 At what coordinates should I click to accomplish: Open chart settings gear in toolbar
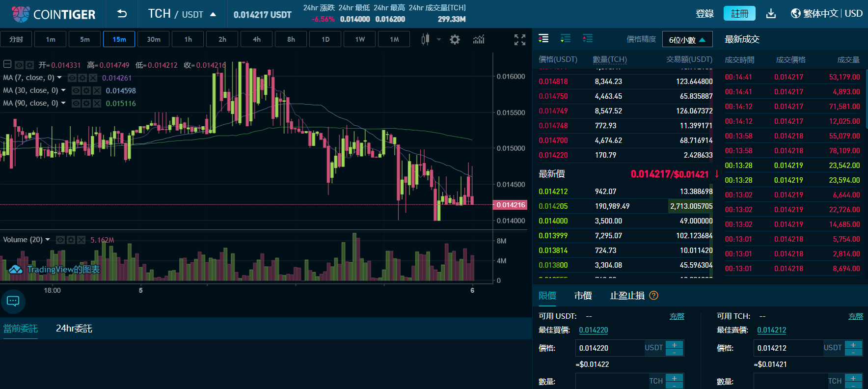tap(455, 40)
